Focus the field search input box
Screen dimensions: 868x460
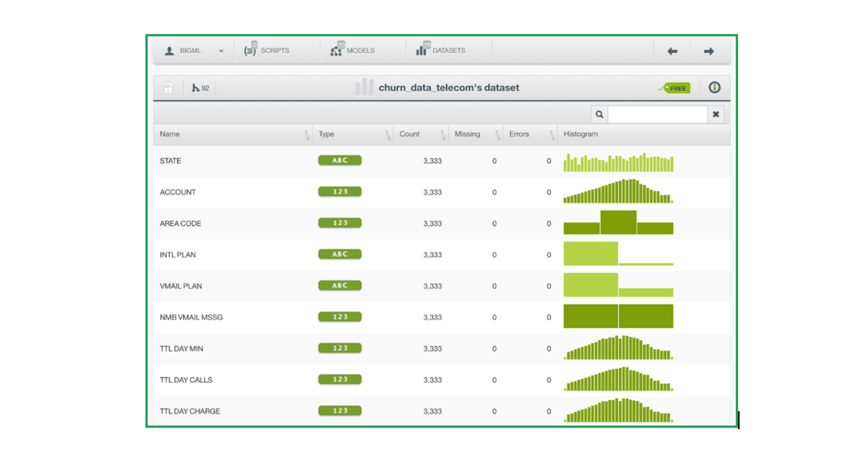(657, 114)
